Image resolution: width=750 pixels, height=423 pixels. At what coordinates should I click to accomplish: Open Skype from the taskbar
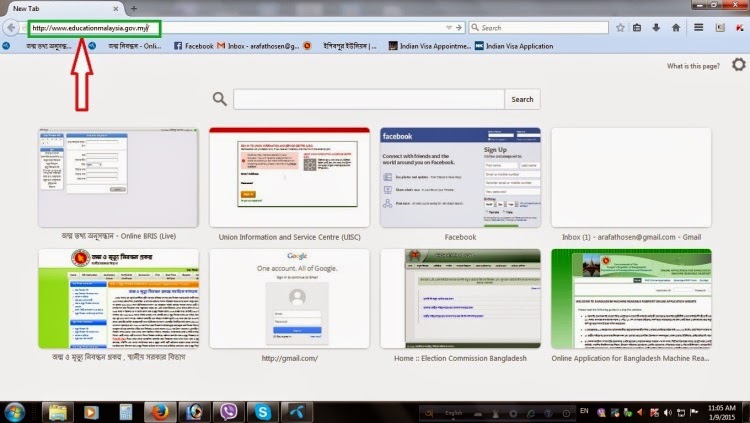tap(262, 412)
